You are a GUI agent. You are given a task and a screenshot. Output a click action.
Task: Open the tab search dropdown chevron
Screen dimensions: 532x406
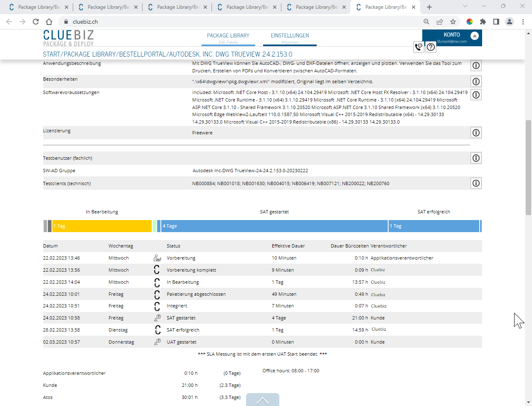click(x=465, y=6)
